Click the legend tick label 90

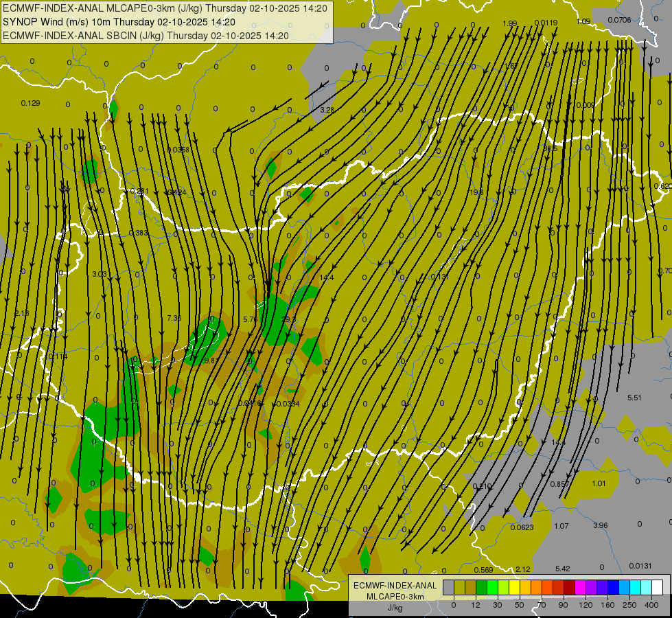tap(563, 605)
